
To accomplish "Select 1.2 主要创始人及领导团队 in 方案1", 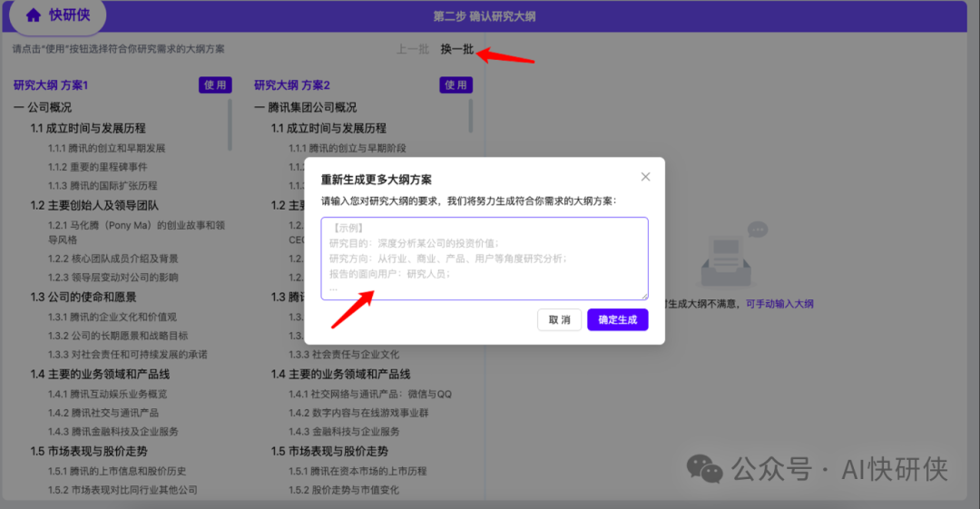I will point(94,206).
